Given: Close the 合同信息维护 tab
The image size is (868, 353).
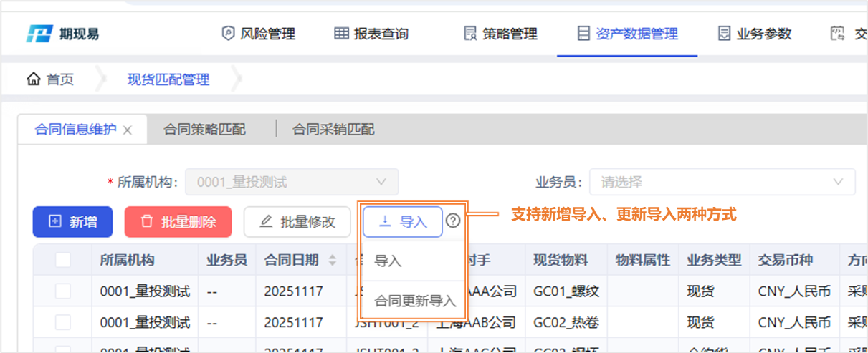Looking at the screenshot, I should point(128,130).
